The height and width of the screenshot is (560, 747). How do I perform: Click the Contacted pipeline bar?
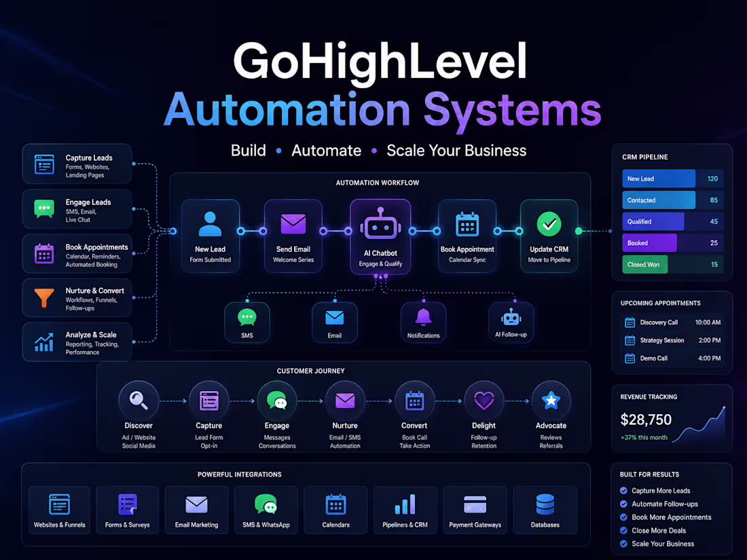click(659, 200)
